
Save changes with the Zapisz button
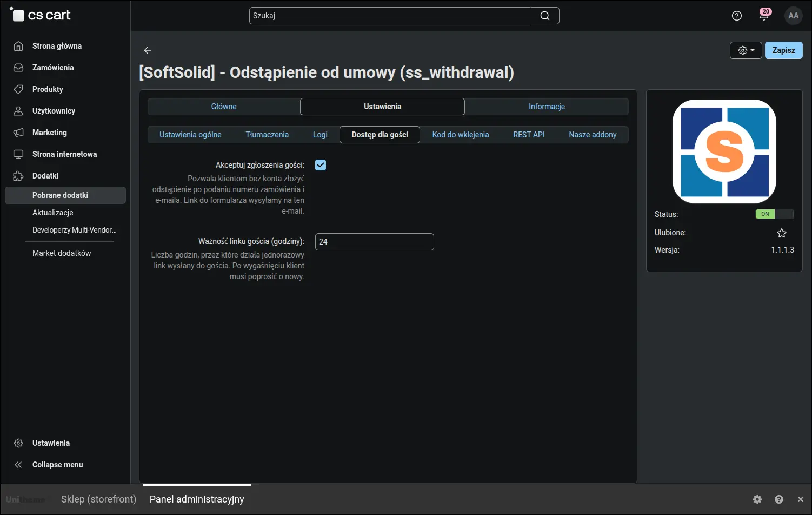pyautogui.click(x=784, y=50)
